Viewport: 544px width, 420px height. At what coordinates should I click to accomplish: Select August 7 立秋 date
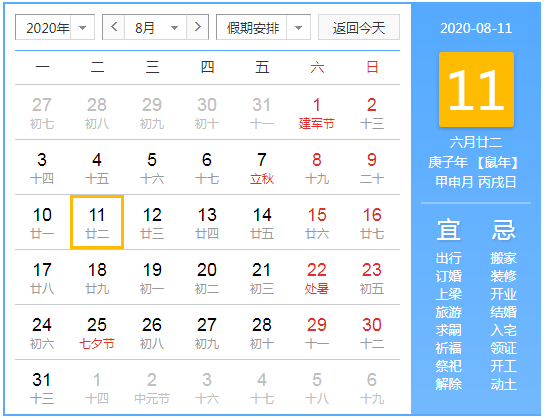pos(262,168)
